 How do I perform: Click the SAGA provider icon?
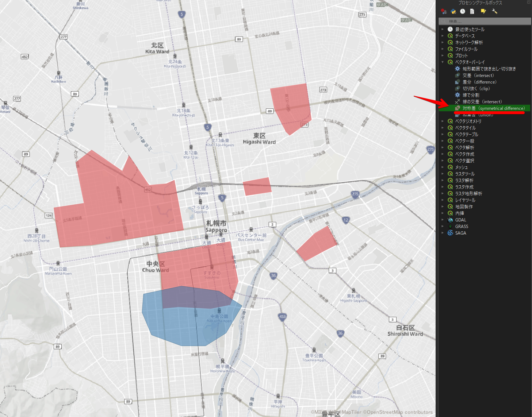(450, 233)
